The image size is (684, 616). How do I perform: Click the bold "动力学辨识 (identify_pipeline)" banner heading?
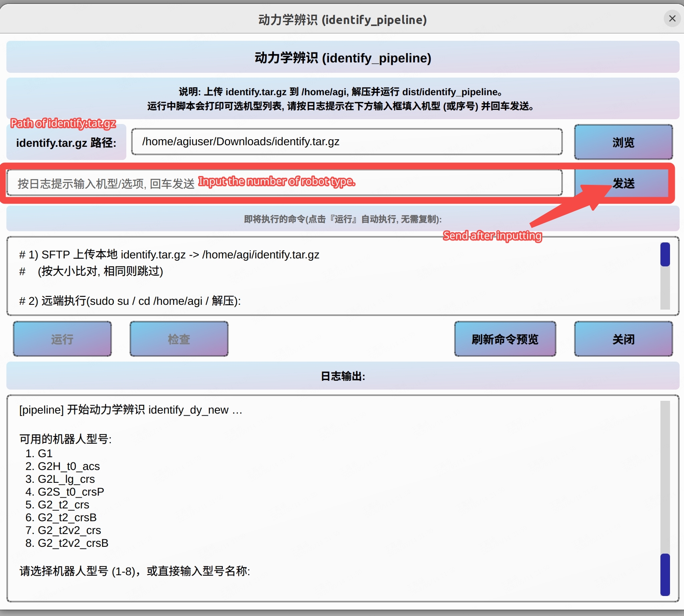pos(343,58)
